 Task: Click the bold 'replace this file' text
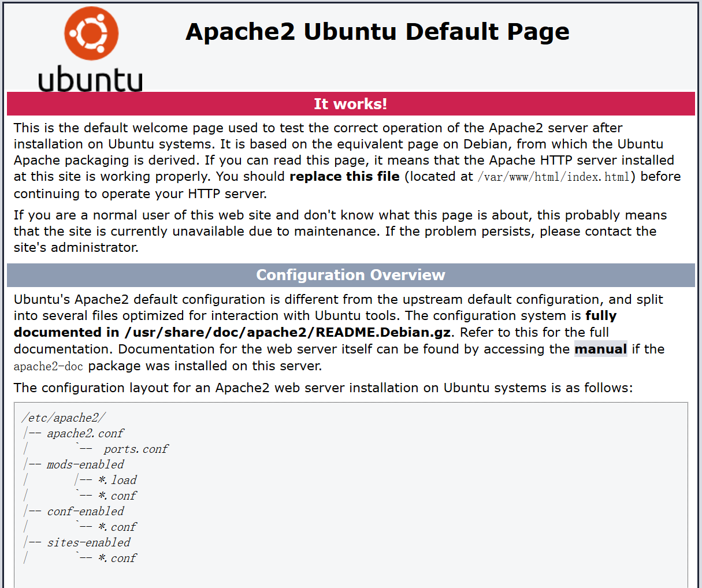pos(344,177)
